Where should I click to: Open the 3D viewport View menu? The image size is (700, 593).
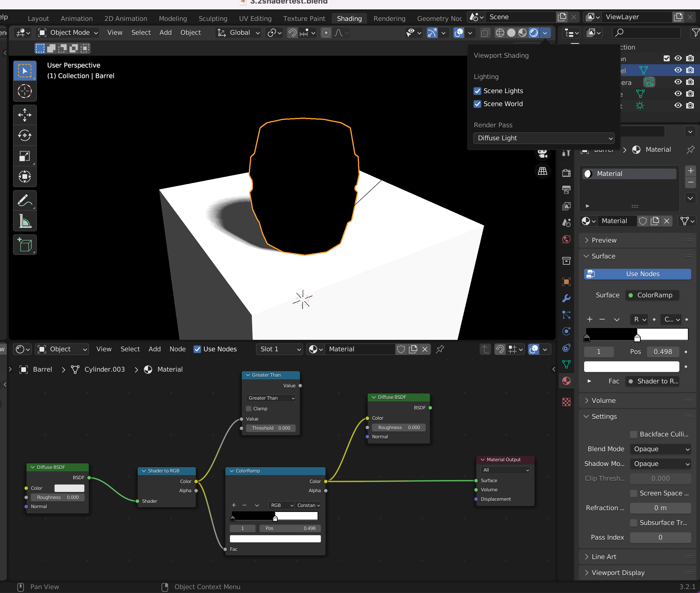(x=115, y=33)
